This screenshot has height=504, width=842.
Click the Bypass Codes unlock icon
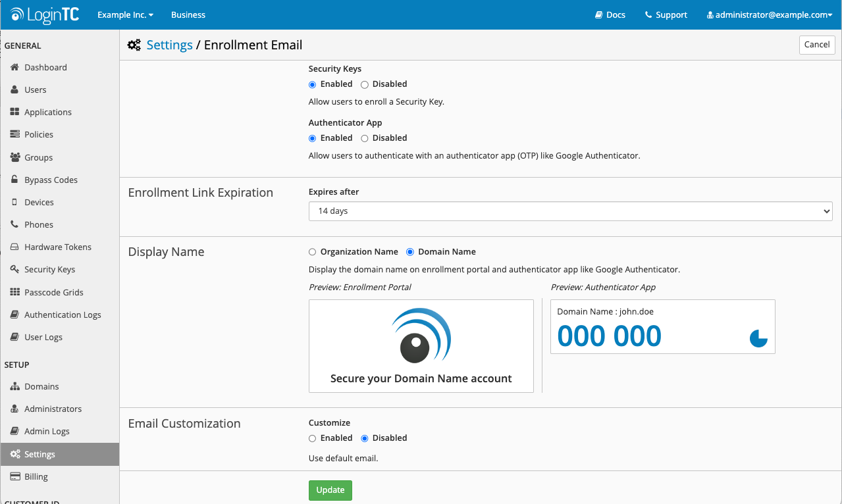pos(14,180)
